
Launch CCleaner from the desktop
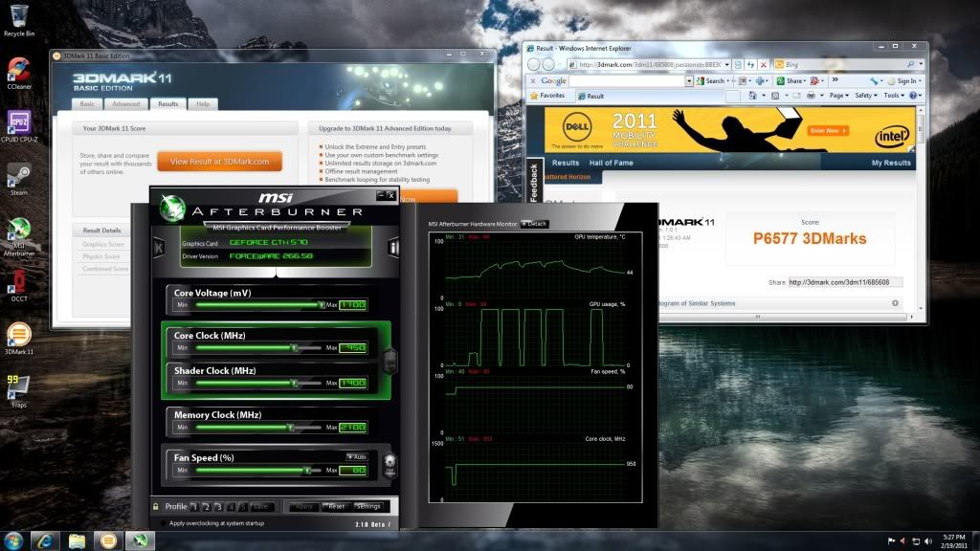(x=19, y=73)
